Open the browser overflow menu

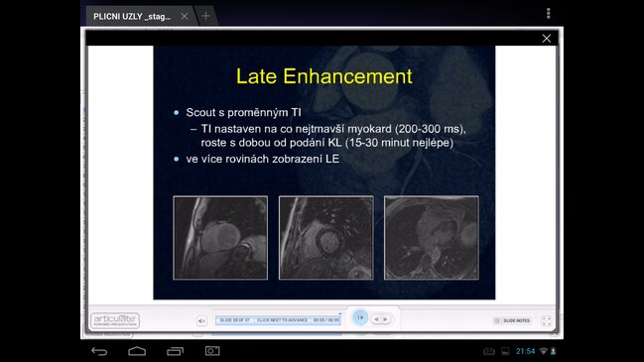pos(549,14)
